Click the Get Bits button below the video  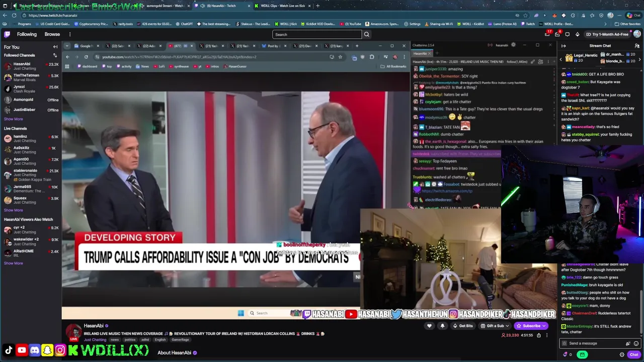point(463,326)
